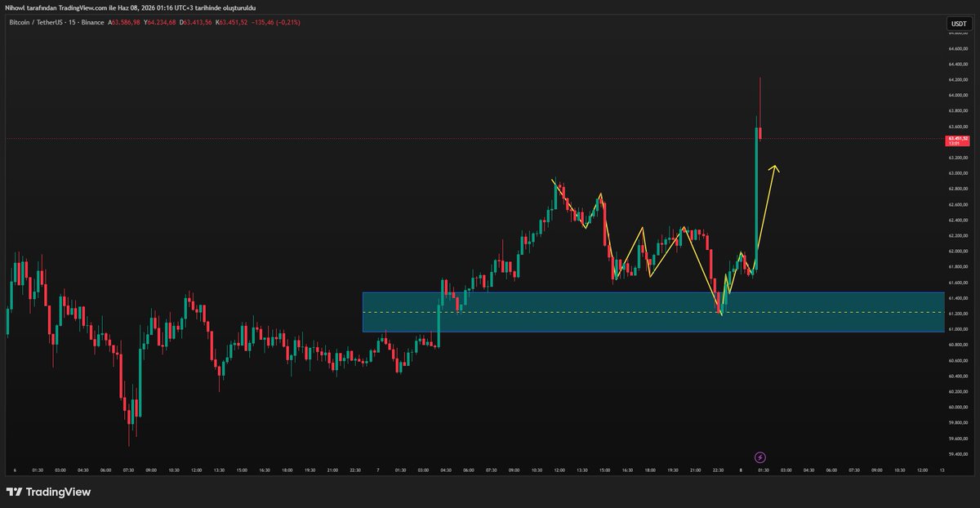The image size is (980, 508).
Task: Click the 64.200,00 price axis label
Action: pos(959,80)
